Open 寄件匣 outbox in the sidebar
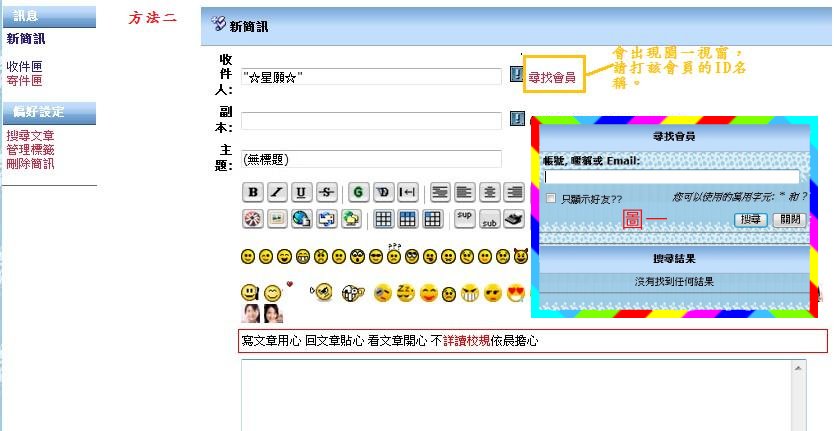This screenshot has width=838, height=431. coord(24,80)
